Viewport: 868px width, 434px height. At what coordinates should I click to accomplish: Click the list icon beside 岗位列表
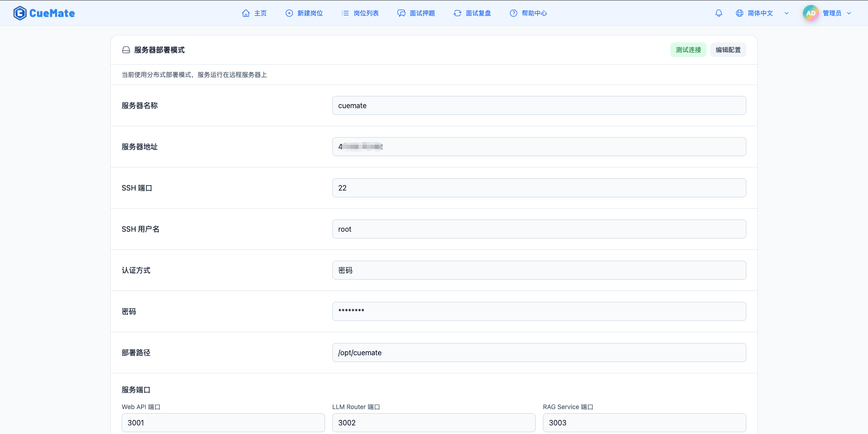pyautogui.click(x=346, y=13)
